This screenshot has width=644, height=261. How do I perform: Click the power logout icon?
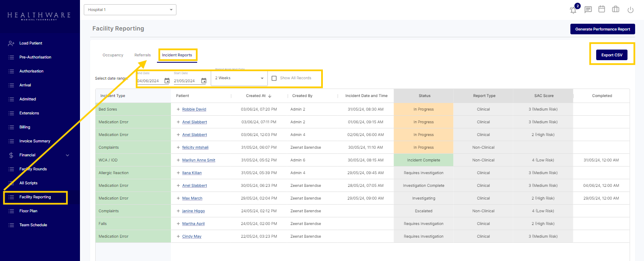click(x=630, y=10)
